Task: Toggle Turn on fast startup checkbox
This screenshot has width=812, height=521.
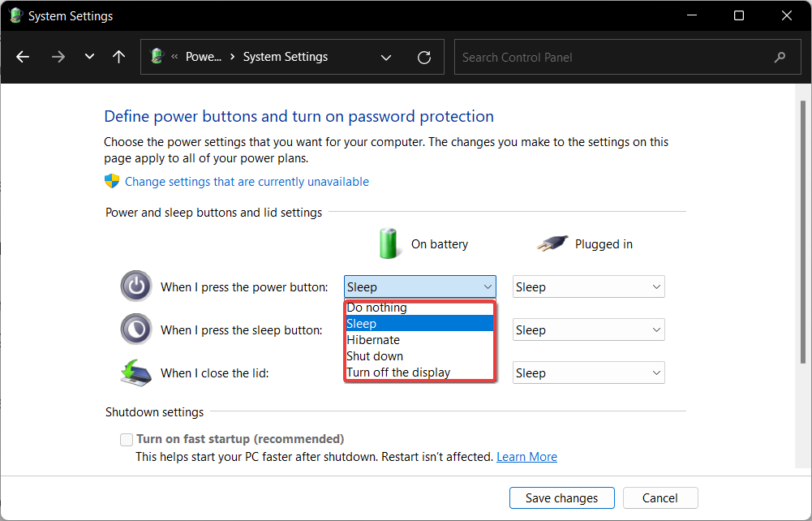Action: coord(127,440)
